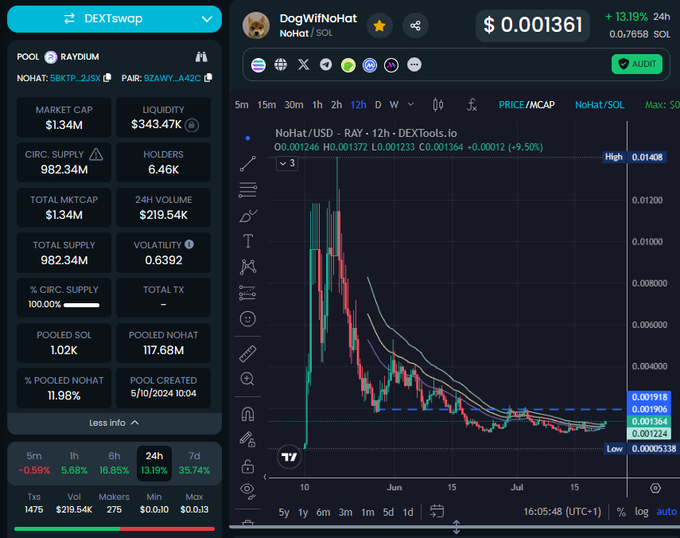Viewport: 680px width, 538px height.
Task: Set chart interval to 30m
Action: pos(294,105)
